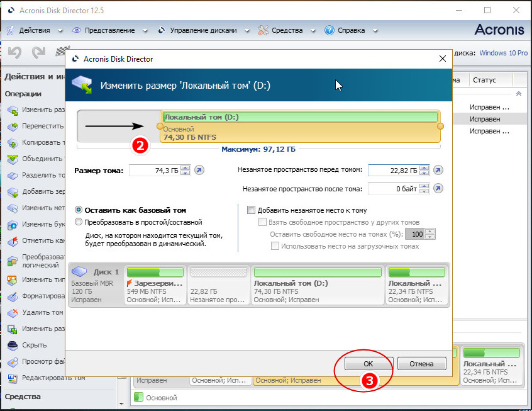Viewport: 532px width, 411px height.
Task: Select Оставить как базовый том option
Action: pos(79,210)
